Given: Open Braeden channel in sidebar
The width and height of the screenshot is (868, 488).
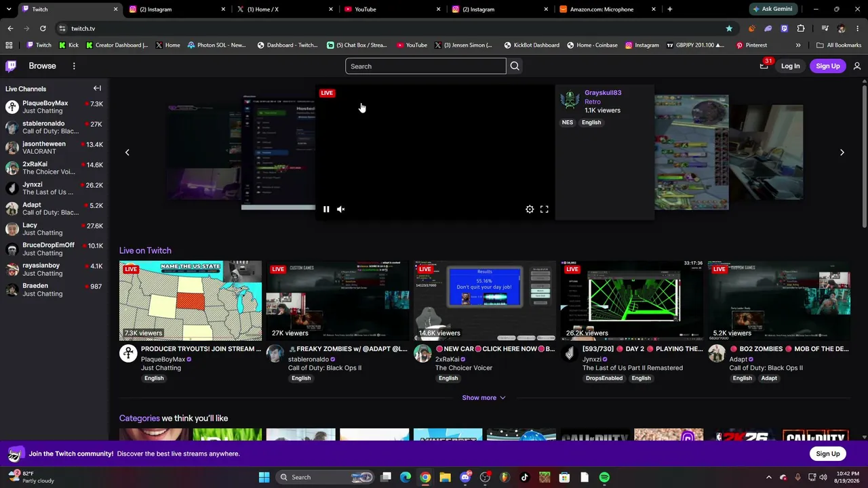Looking at the screenshot, I should point(54,290).
